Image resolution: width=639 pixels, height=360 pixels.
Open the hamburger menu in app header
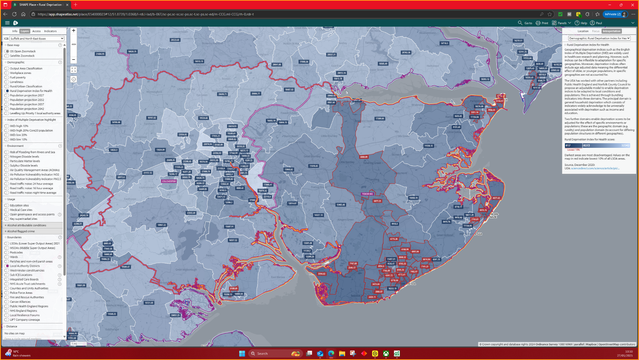point(7,23)
